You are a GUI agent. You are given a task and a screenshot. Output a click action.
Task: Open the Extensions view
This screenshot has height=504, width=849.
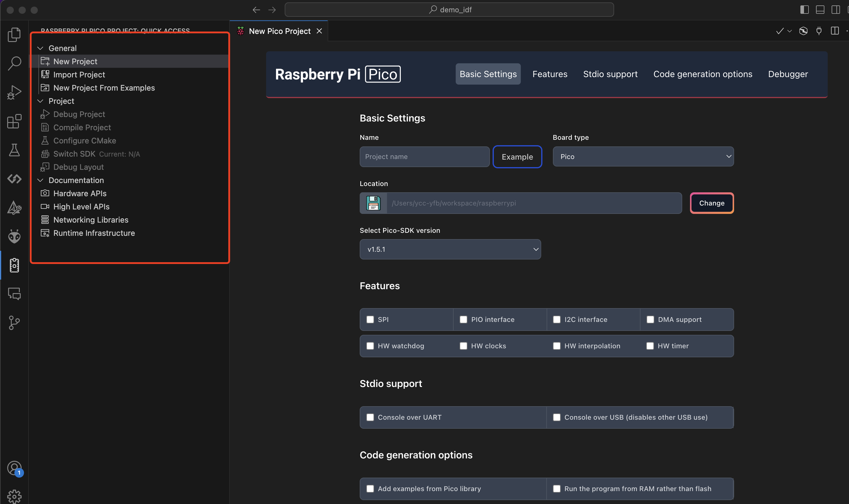14,121
